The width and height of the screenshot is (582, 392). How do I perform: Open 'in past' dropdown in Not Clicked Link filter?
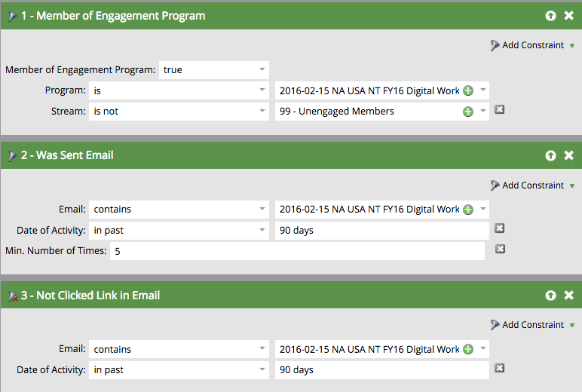pyautogui.click(x=179, y=370)
